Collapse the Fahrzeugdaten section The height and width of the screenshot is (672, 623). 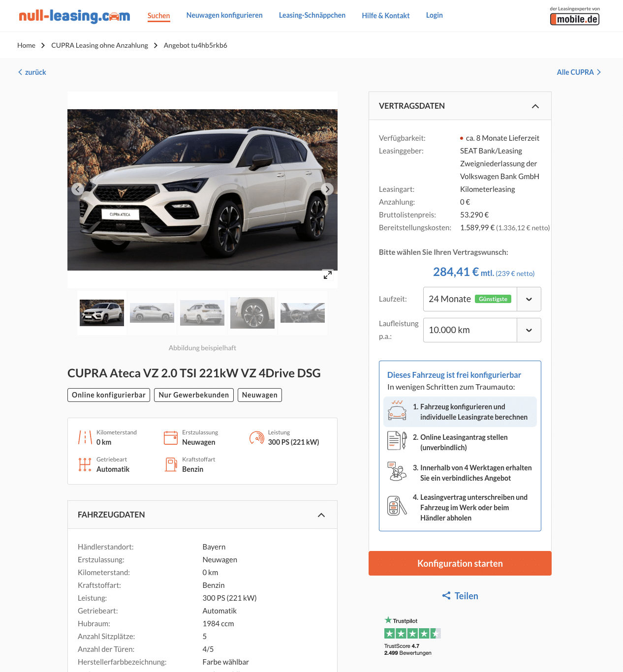click(x=321, y=515)
